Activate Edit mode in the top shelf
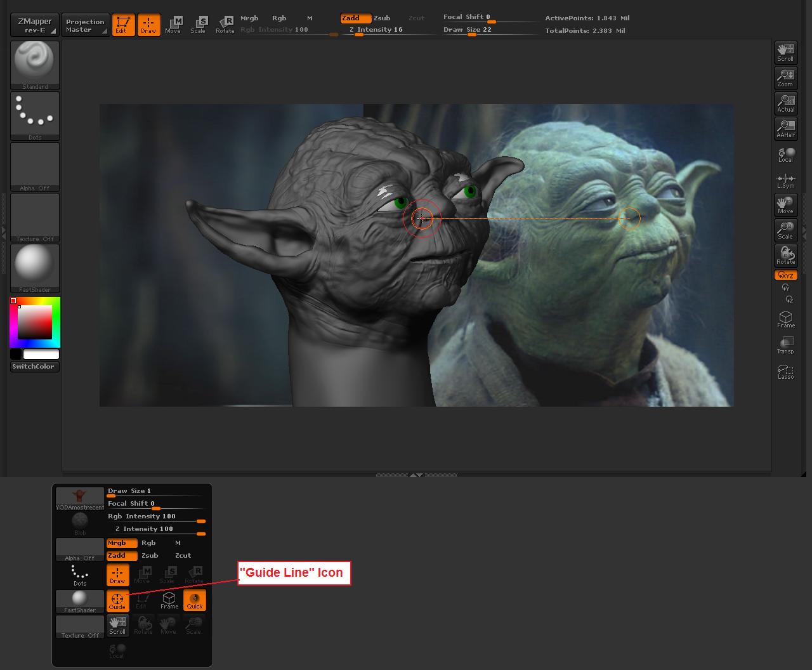Screen dimensions: 812x670 123,25
